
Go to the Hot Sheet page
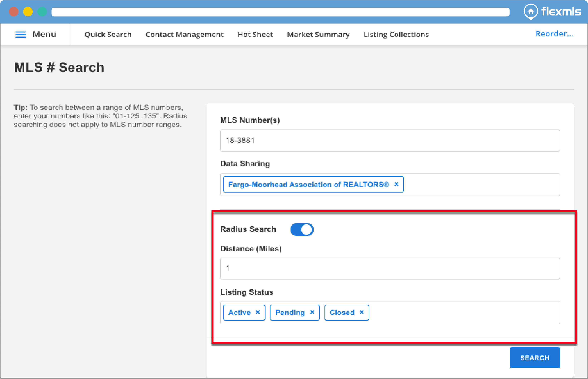[x=255, y=34]
